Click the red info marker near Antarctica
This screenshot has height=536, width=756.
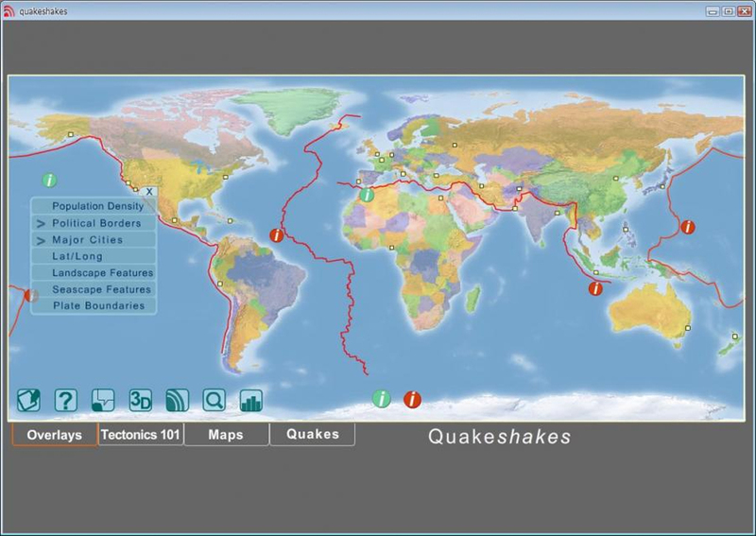click(x=412, y=400)
